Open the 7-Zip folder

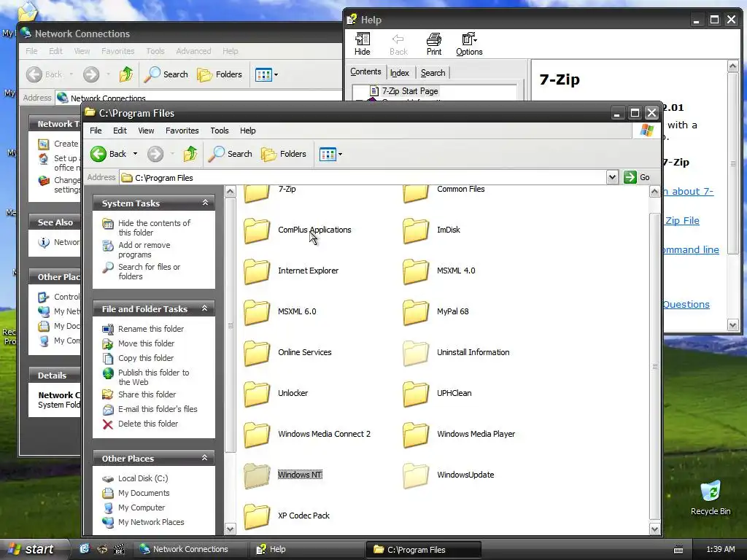[257, 194]
